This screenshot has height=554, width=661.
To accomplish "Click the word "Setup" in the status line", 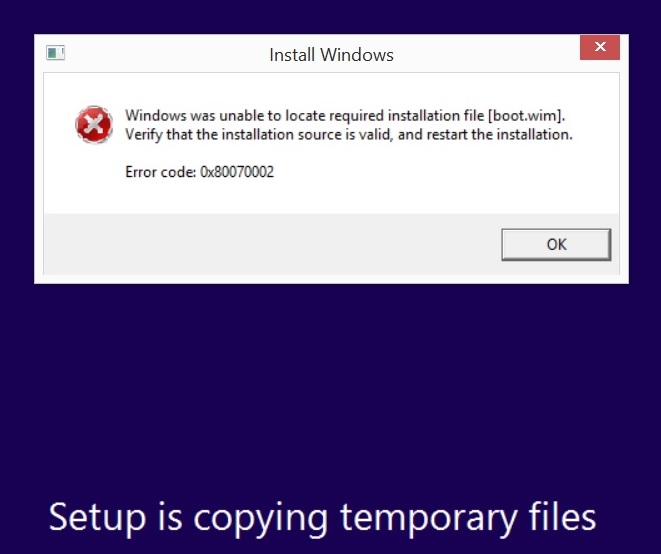I will point(97,518).
